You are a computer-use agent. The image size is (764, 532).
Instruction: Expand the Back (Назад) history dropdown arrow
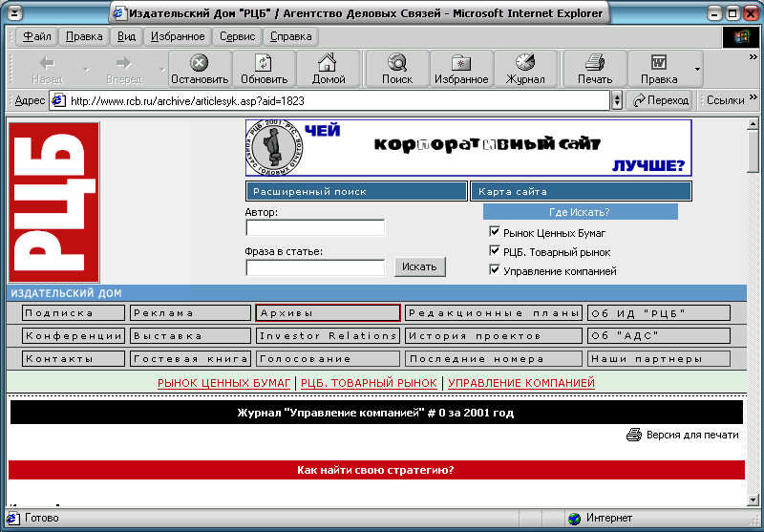[x=85, y=69]
